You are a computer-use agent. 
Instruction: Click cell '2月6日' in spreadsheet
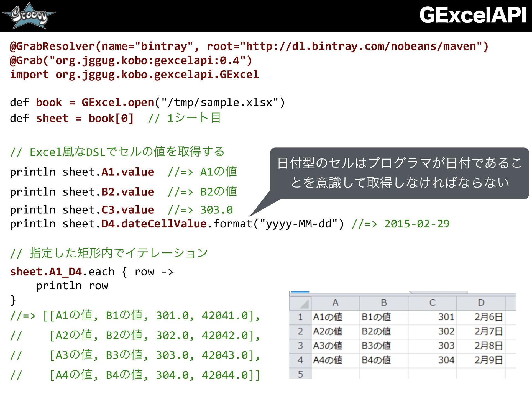coord(481,317)
